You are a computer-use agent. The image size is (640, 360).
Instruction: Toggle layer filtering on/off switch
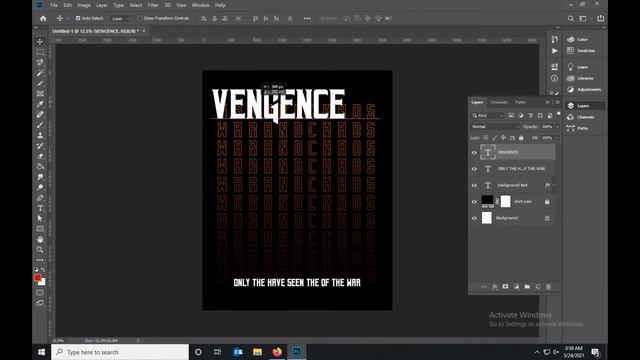[x=558, y=114]
